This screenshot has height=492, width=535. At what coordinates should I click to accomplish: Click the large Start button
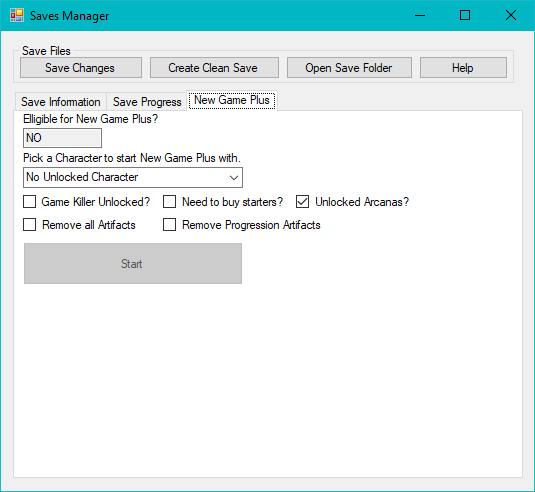coord(133,263)
